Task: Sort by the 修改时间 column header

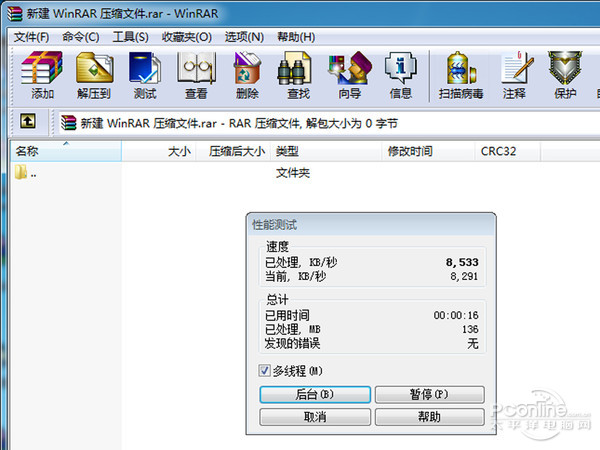Action: (x=428, y=151)
